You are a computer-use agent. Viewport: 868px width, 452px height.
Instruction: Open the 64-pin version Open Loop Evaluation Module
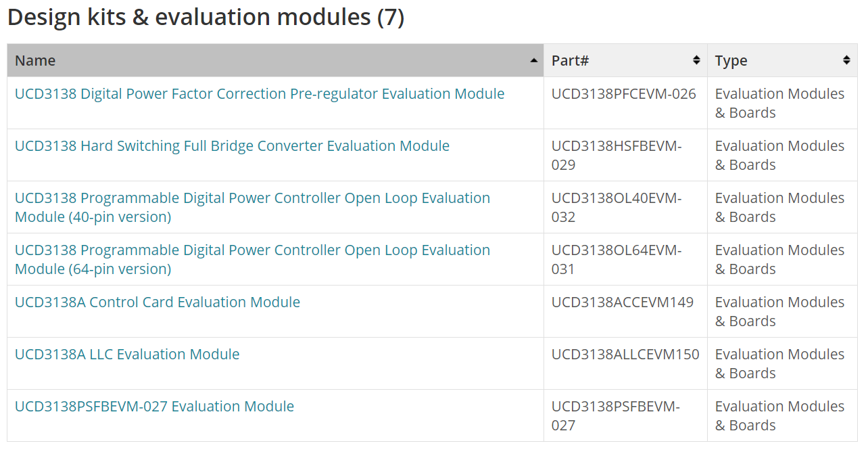[x=252, y=260]
